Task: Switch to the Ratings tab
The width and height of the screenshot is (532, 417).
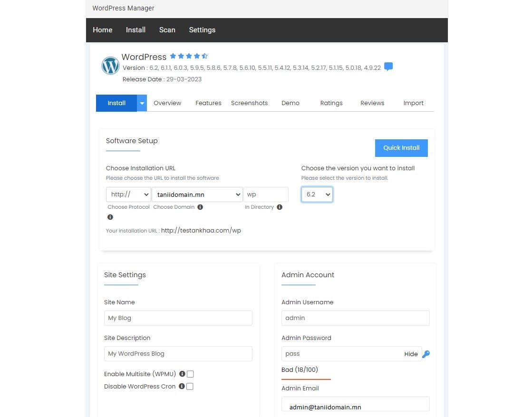Action: point(331,103)
